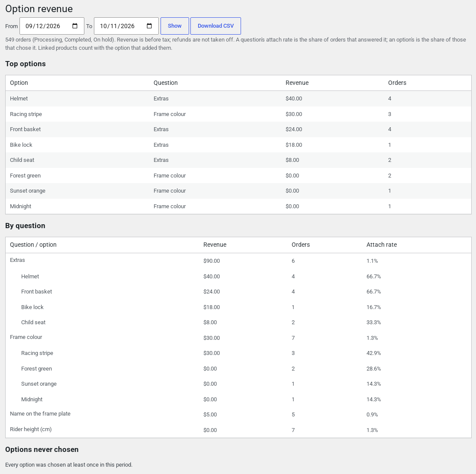476x474 pixels.
Task: Click the Question / option column header
Action: 33,245
